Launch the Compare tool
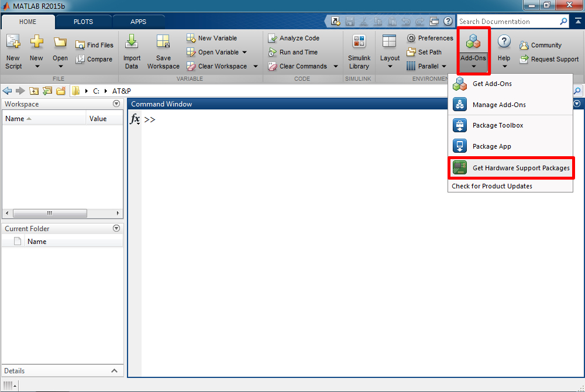 [x=94, y=59]
